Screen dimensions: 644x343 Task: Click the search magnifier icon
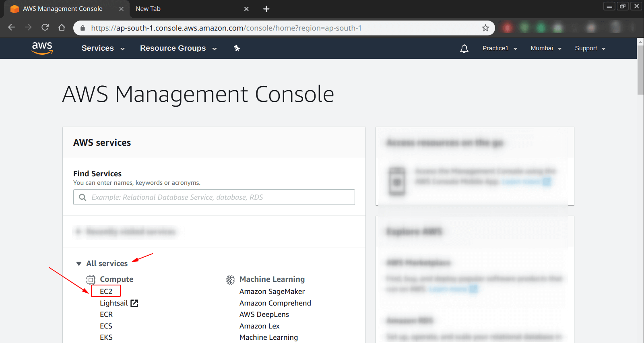(x=83, y=197)
